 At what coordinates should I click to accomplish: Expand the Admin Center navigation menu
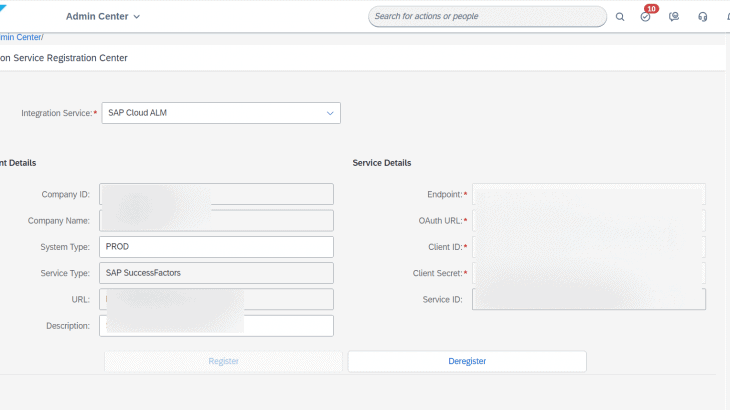pos(103,16)
